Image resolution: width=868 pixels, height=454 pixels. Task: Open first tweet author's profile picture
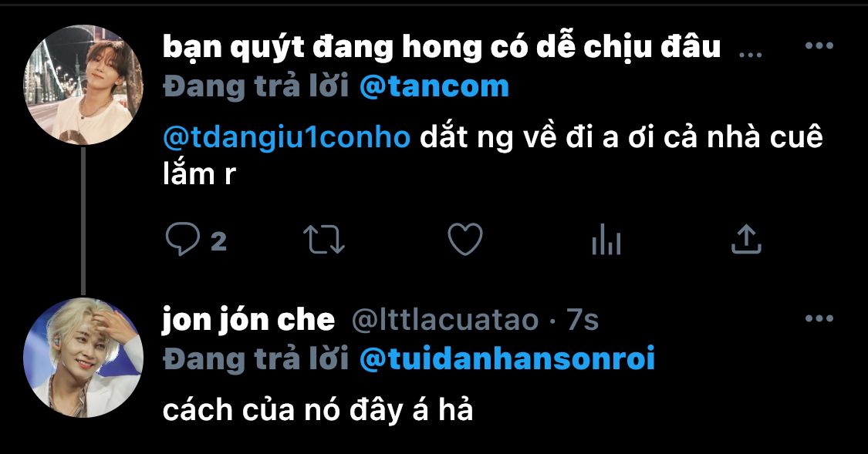click(x=83, y=85)
